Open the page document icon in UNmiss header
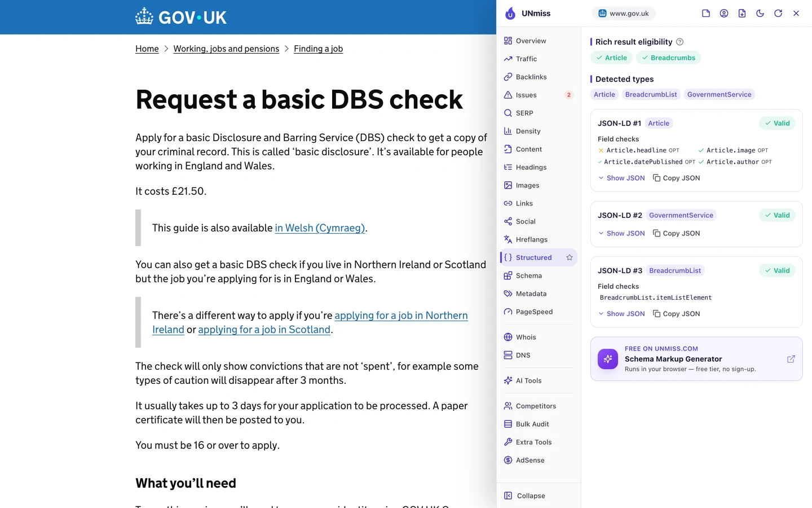Image resolution: width=812 pixels, height=508 pixels. (x=706, y=14)
